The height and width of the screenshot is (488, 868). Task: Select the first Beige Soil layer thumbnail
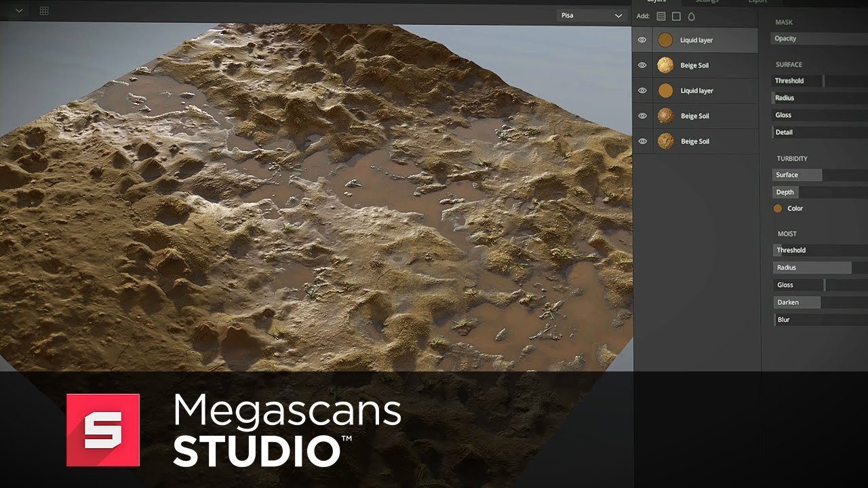coord(665,66)
